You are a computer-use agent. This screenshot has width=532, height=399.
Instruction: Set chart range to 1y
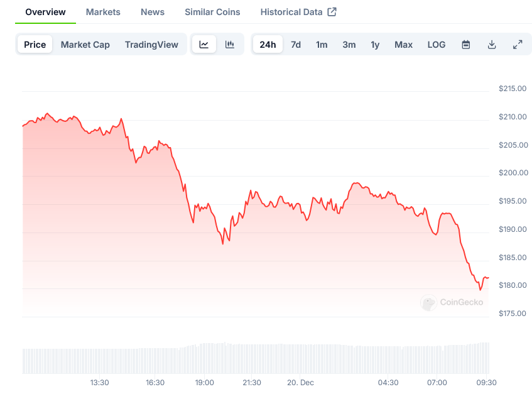click(x=375, y=45)
